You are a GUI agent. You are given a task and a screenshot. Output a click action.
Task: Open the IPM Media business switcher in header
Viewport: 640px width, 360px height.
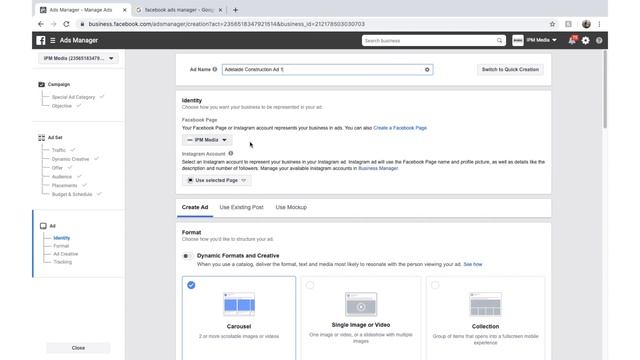pyautogui.click(x=535, y=40)
